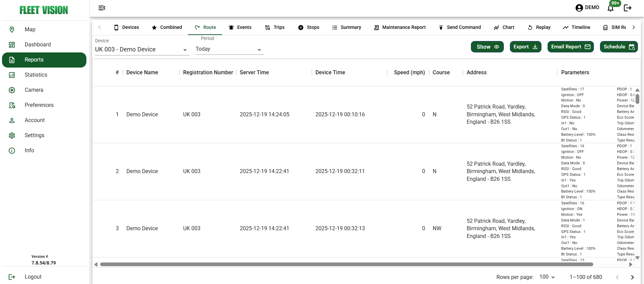Click the Show button
Image resolution: width=644 pixels, height=284 pixels.
pos(487,47)
